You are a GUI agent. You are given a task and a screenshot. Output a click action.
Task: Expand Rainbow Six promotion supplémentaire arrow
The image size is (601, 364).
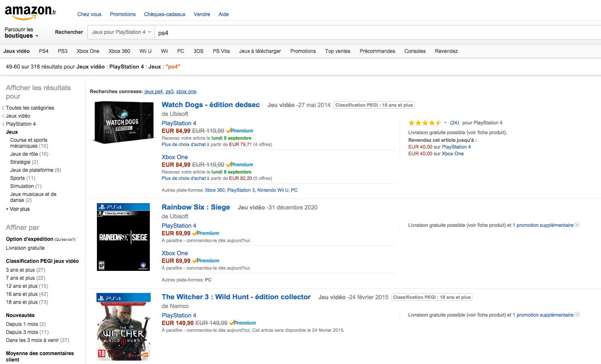(x=577, y=225)
